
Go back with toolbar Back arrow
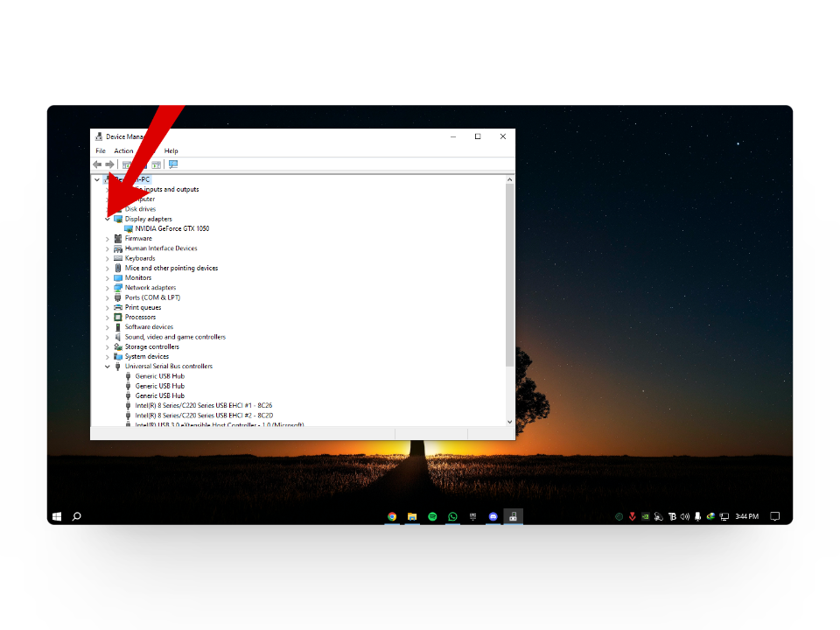[97, 164]
